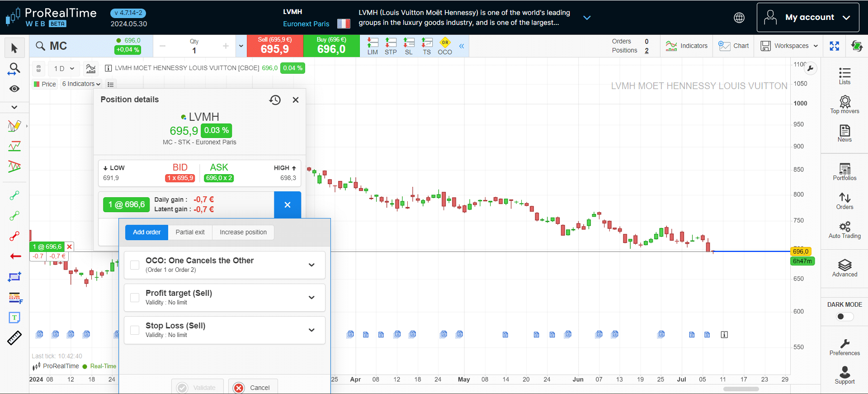Open position history clock icon
Screen dimensions: 868x394
pos(275,100)
